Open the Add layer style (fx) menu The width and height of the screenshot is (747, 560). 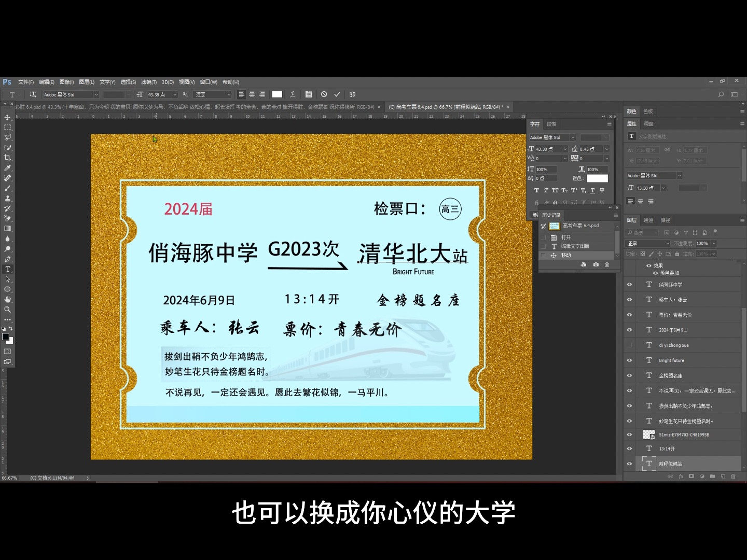(x=681, y=475)
